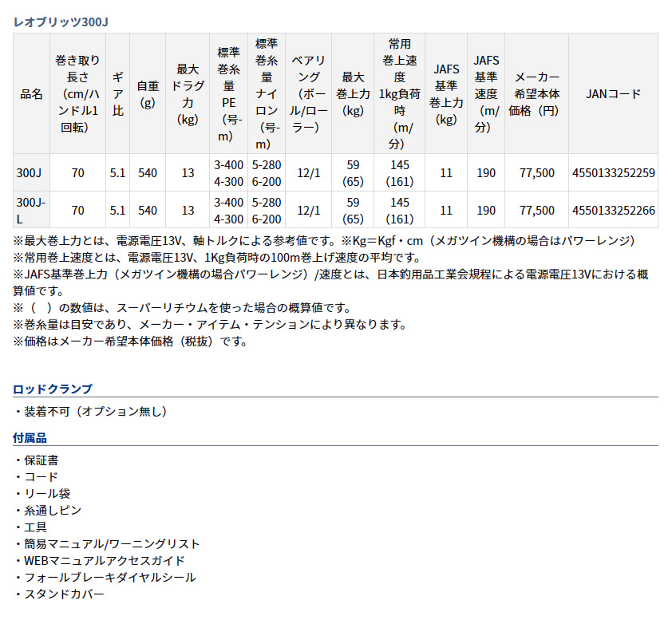Click weight 540 in 300J-L row
The height and width of the screenshot is (620, 672).
point(148,210)
